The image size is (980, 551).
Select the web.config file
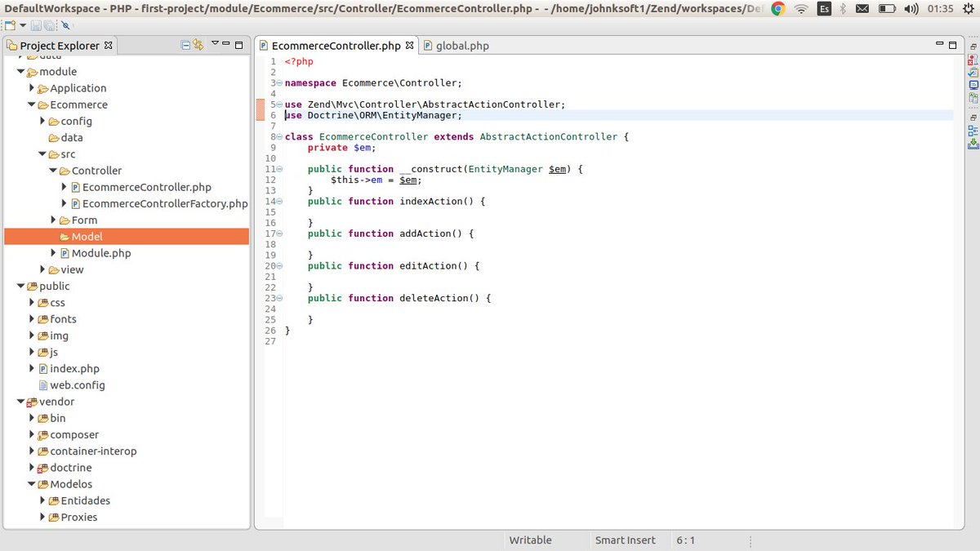[x=78, y=385]
